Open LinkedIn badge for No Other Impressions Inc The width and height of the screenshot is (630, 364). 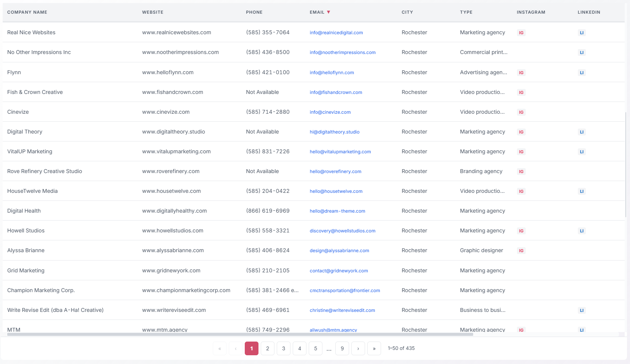(582, 52)
